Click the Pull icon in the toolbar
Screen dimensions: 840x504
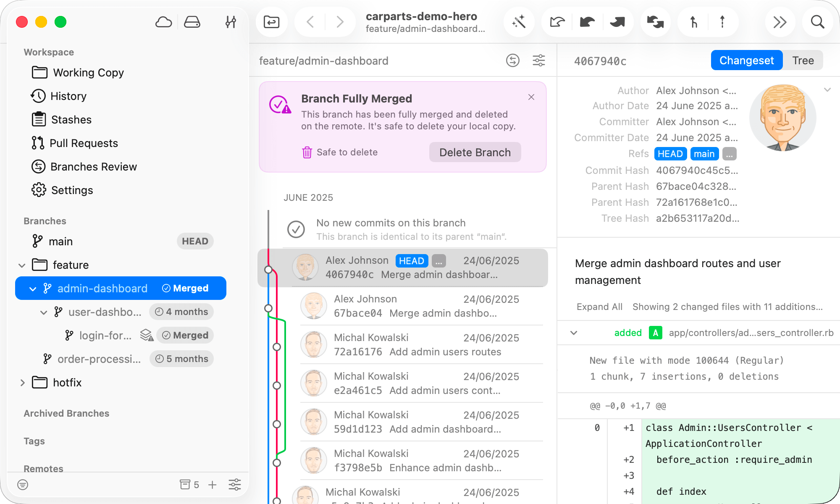tap(587, 22)
